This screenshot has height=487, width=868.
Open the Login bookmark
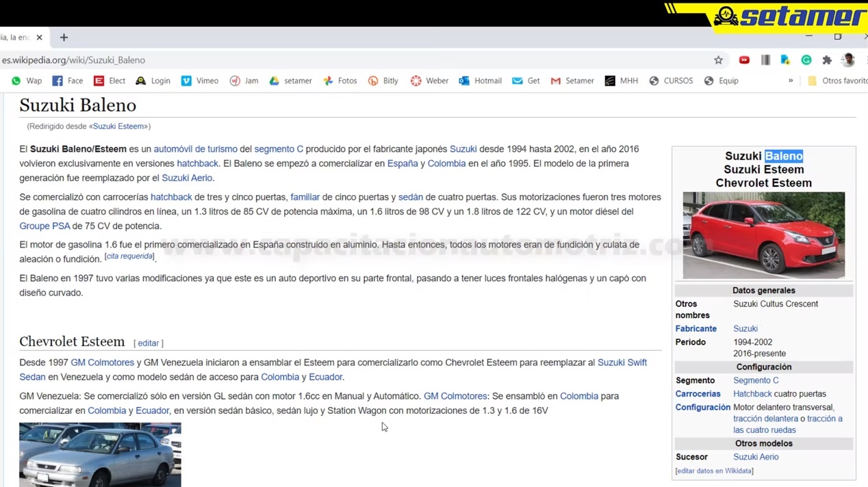tap(153, 81)
